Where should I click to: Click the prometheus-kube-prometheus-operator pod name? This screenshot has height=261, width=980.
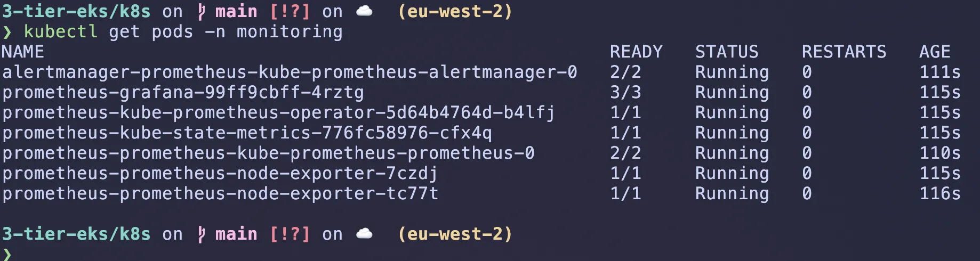tap(278, 112)
